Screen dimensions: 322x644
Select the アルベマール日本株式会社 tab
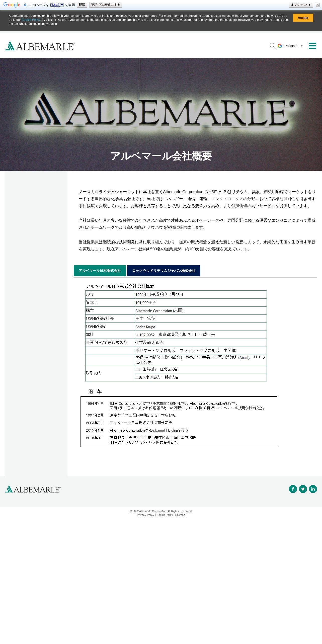[x=100, y=271]
